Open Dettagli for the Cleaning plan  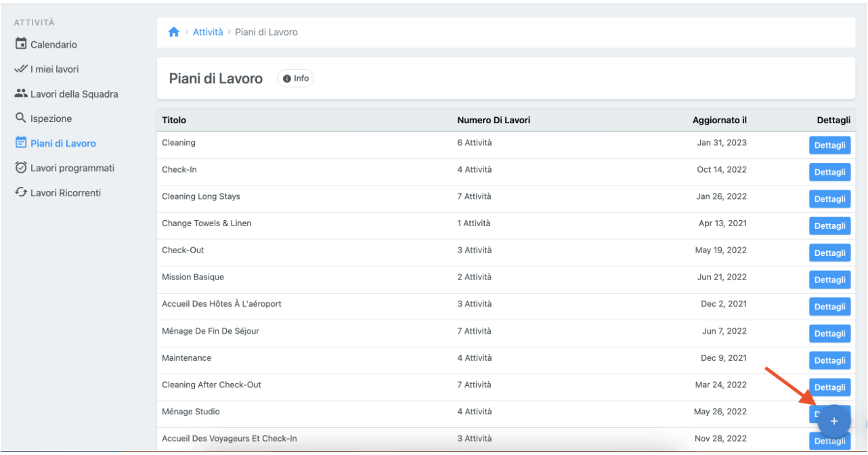829,146
